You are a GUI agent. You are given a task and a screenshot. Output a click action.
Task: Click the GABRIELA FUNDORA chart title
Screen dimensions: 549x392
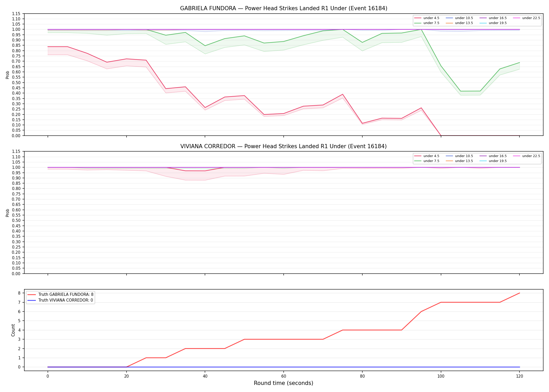284,8
